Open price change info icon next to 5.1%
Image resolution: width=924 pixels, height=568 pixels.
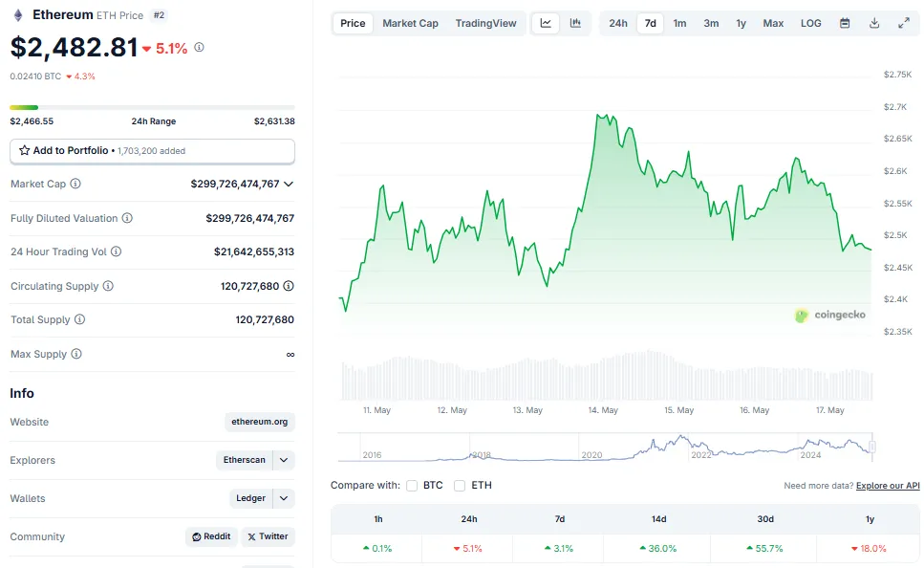point(199,47)
